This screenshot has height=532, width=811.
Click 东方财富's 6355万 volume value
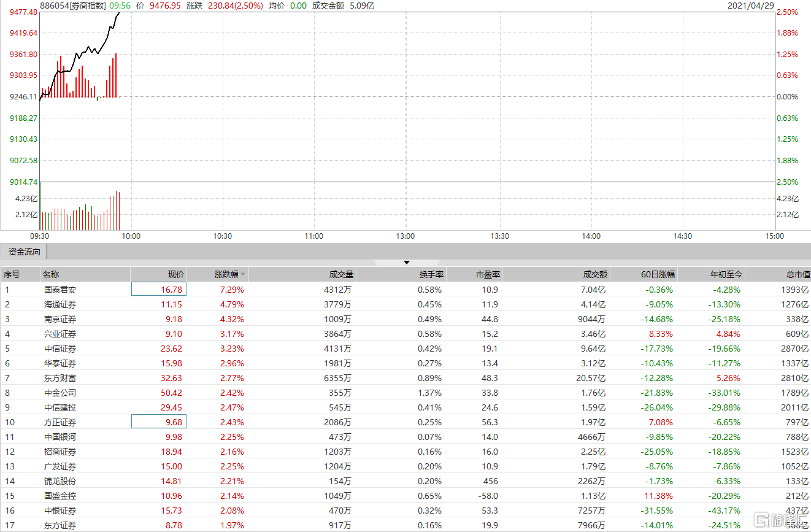click(337, 378)
